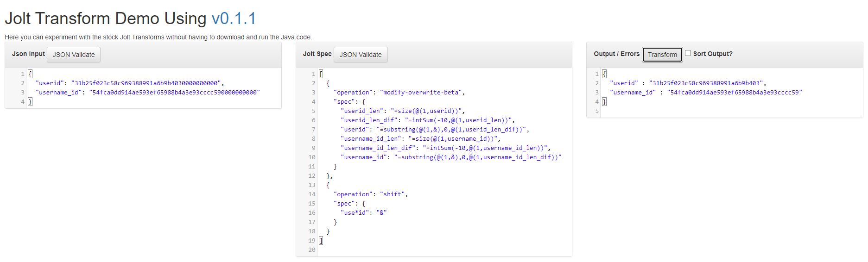The height and width of the screenshot is (262, 868).
Task: Enable the Sort Output checkbox
Action: [688, 53]
